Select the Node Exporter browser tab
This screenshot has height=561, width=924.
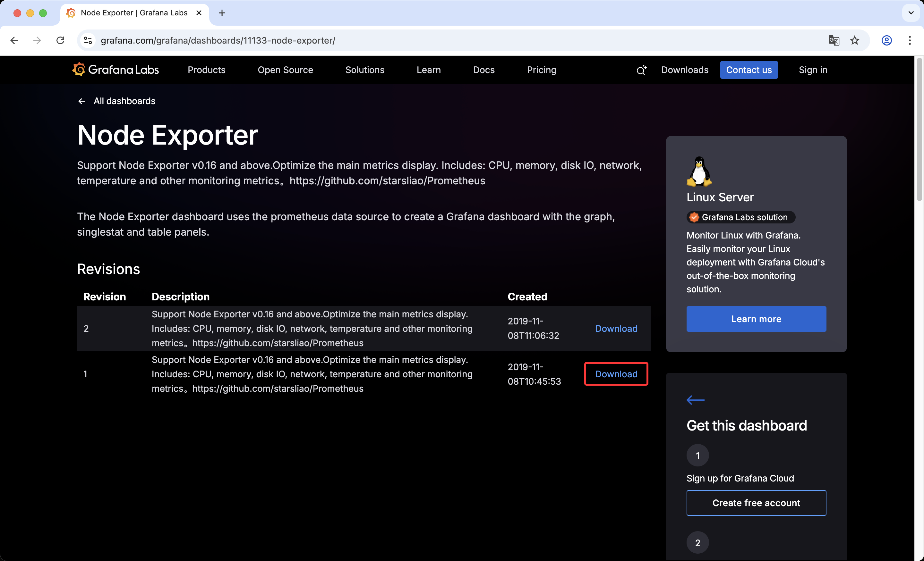tap(134, 13)
